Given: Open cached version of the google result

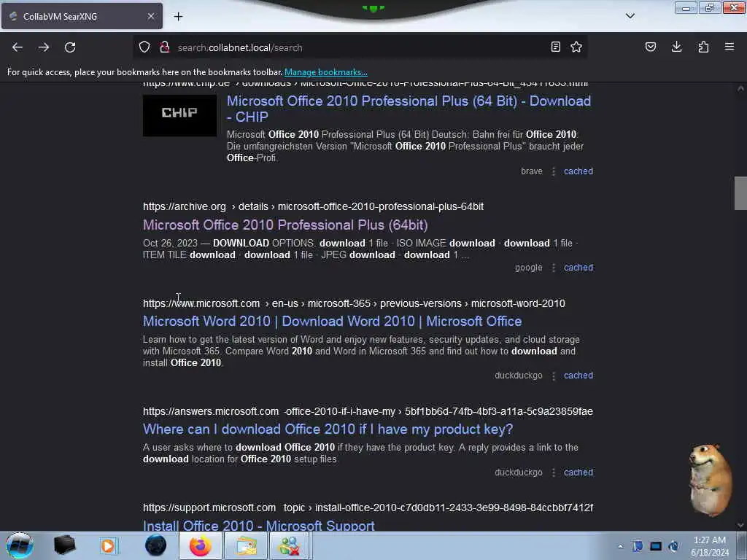Looking at the screenshot, I should point(578,268).
